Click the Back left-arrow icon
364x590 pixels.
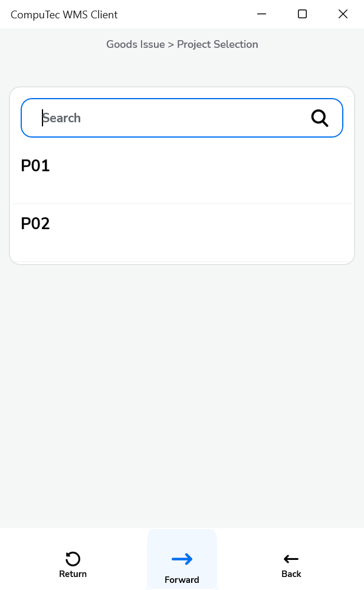(x=291, y=559)
